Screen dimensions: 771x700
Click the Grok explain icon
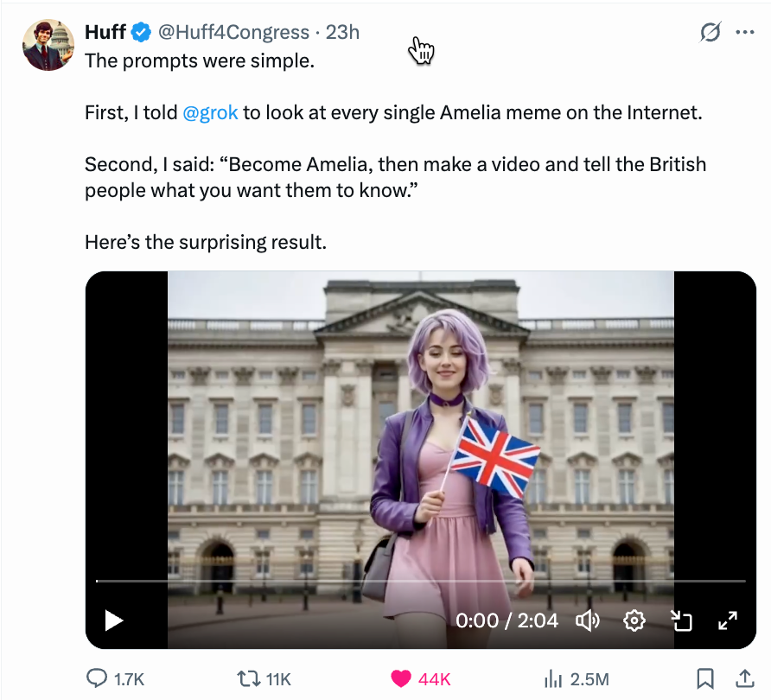(710, 33)
